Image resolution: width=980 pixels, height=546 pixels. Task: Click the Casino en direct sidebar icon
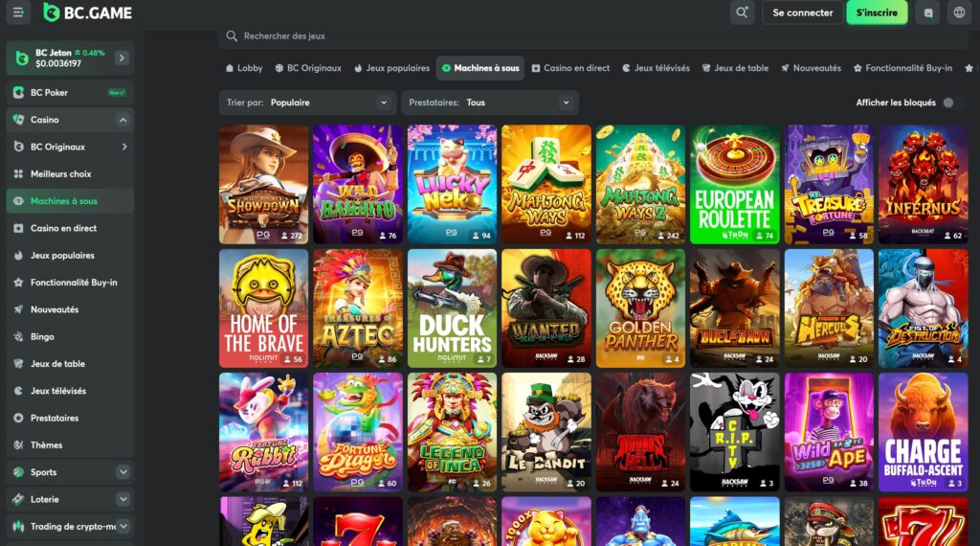pos(18,228)
